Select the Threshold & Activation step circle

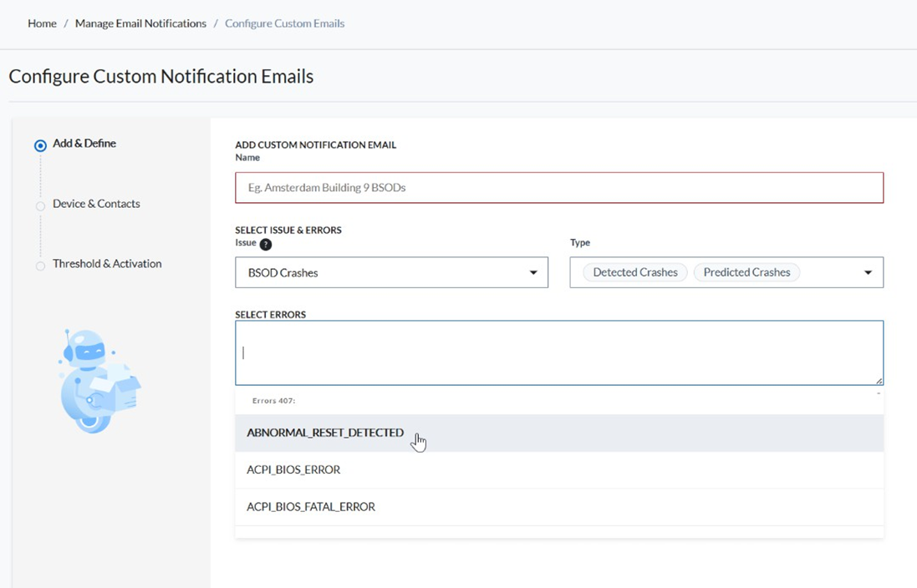point(40,266)
